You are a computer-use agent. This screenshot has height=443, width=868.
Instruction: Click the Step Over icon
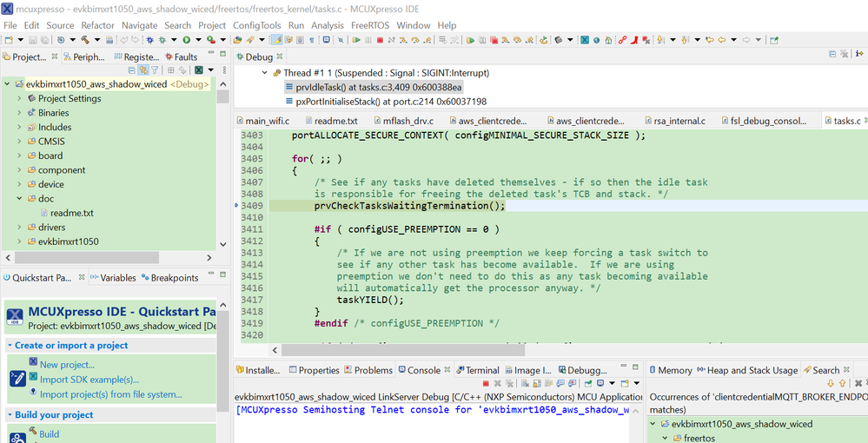414,40
